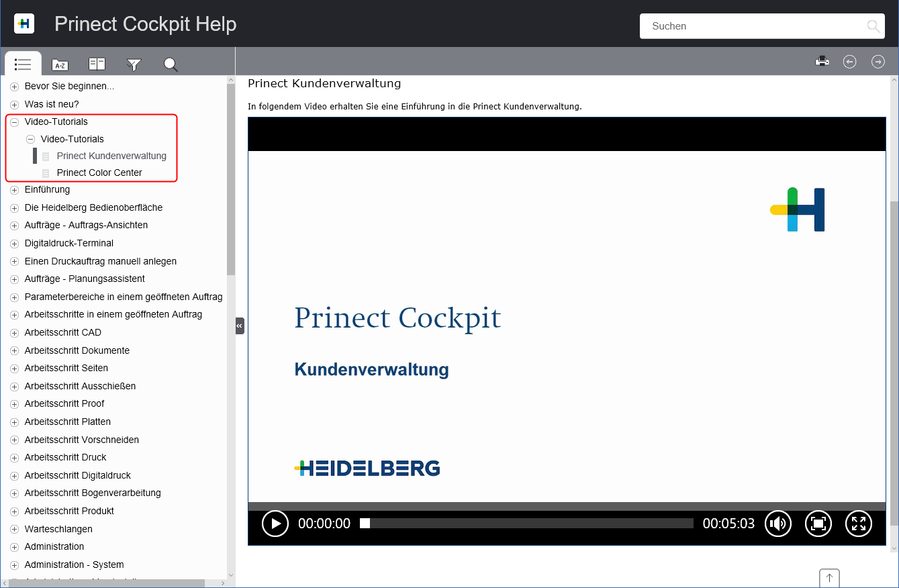Image resolution: width=899 pixels, height=588 pixels.
Task: Click the 00:00:00 elapsed time
Action: pyautogui.click(x=324, y=524)
